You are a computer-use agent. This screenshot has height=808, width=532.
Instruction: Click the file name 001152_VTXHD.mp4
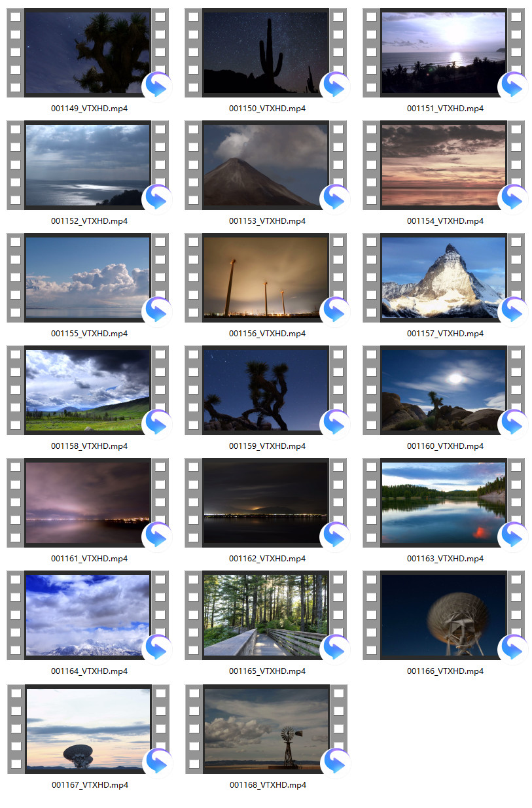coord(89,221)
